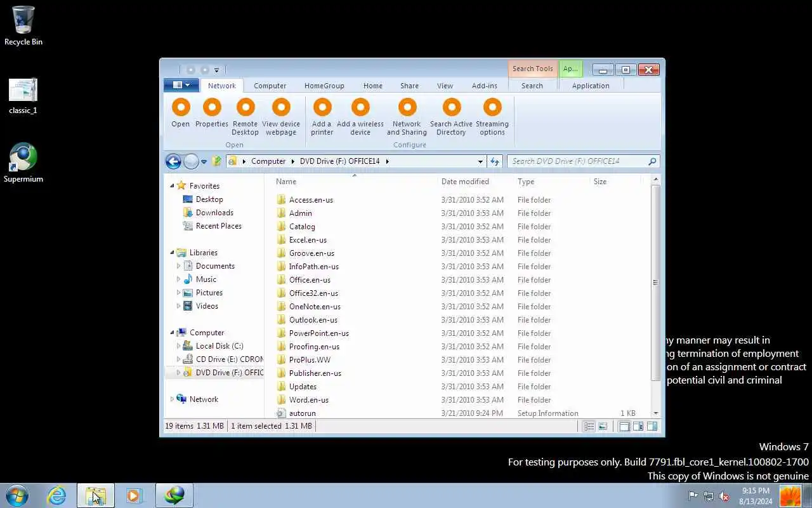Sort the file list by Name column header
The image size is (812, 508).
click(x=354, y=182)
